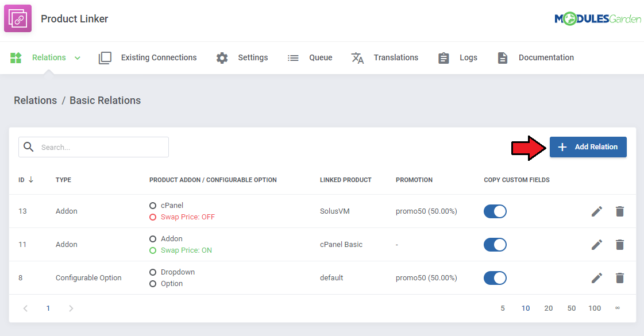The height and width of the screenshot is (336, 644).
Task: Click promo50 promotion in row 13
Action: coord(426,211)
